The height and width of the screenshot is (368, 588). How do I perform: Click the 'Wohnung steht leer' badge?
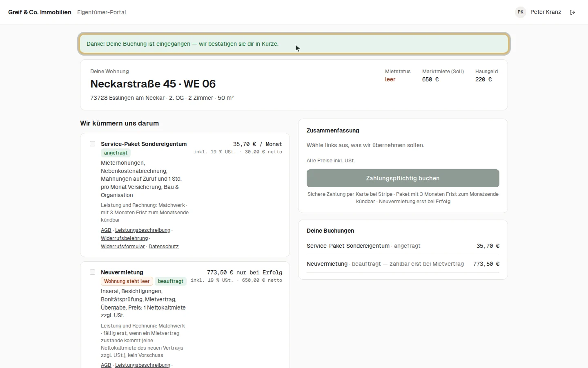point(127,281)
